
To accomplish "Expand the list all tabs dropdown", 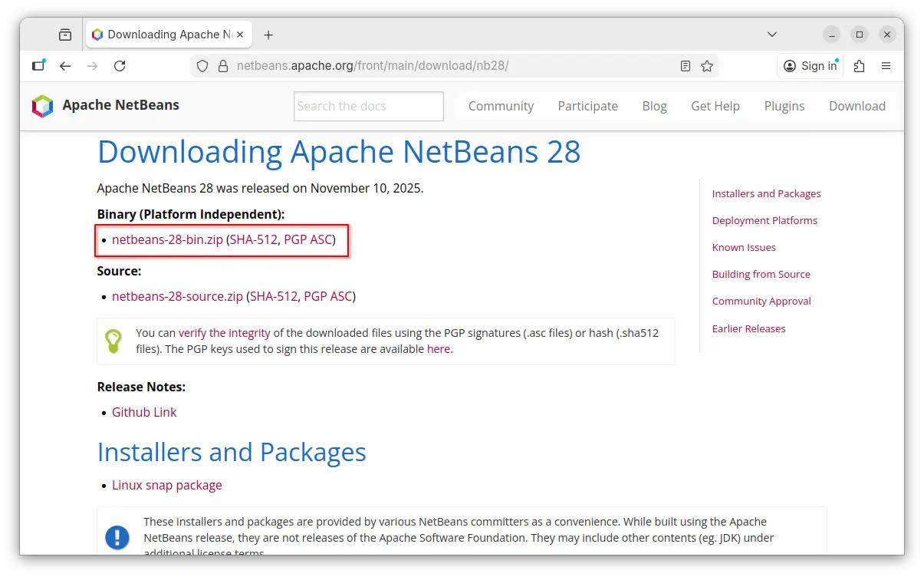I will [772, 35].
